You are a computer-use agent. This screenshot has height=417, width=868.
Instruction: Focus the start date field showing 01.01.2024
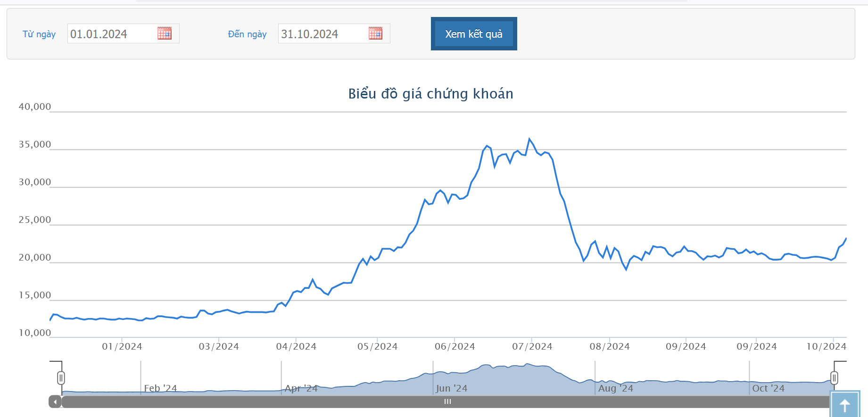click(x=112, y=34)
